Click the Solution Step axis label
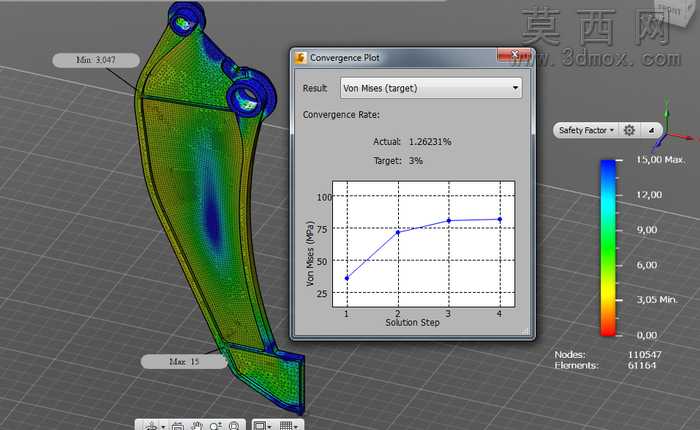 coord(412,322)
